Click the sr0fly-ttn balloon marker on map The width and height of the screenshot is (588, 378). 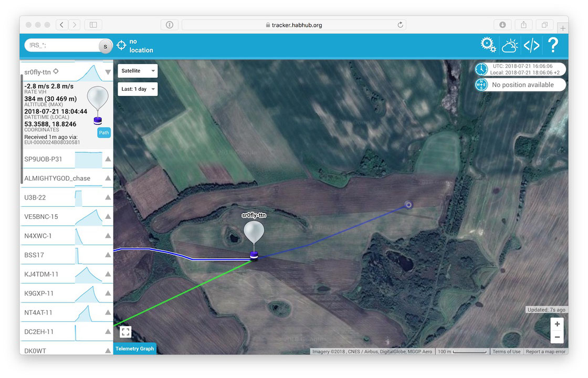click(x=254, y=239)
